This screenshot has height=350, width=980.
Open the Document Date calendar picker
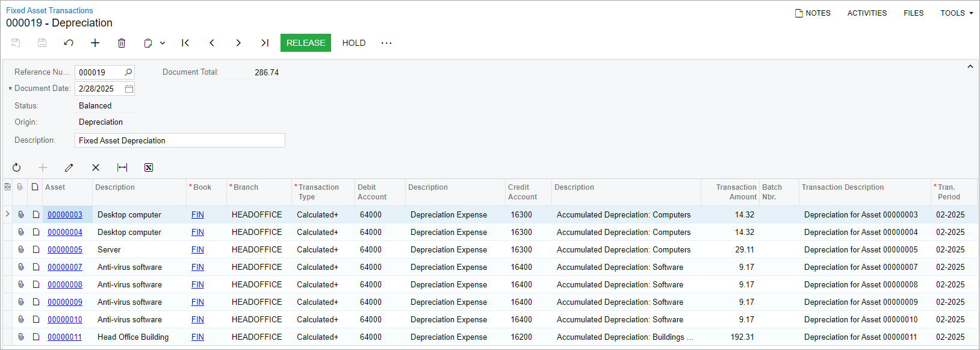pos(129,89)
